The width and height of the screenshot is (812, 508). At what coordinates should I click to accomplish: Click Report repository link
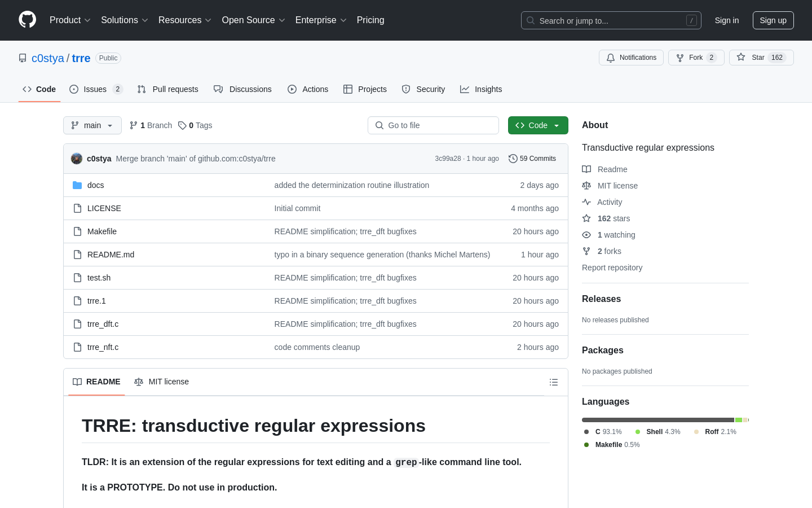tap(612, 268)
